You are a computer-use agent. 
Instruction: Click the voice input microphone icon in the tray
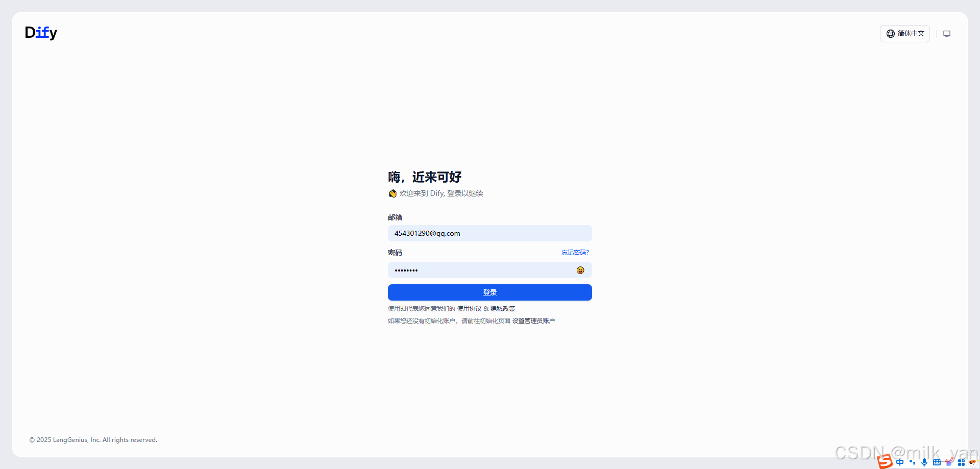[924, 462]
